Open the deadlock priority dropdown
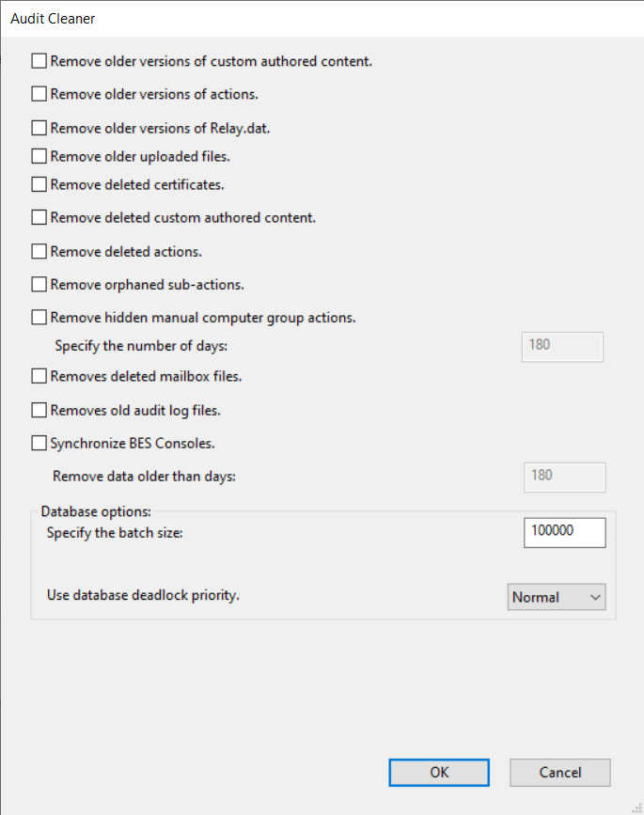Screen dimensions: 644x815 (x=556, y=597)
